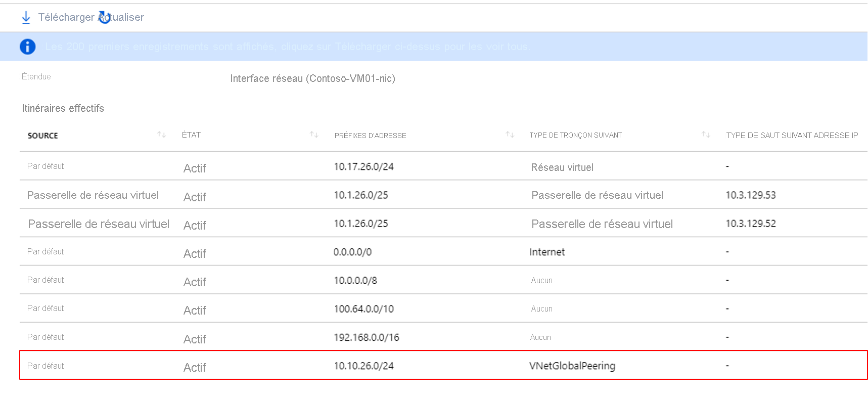The width and height of the screenshot is (868, 397).
Task: Click the Actualiser button label
Action: pos(121,17)
